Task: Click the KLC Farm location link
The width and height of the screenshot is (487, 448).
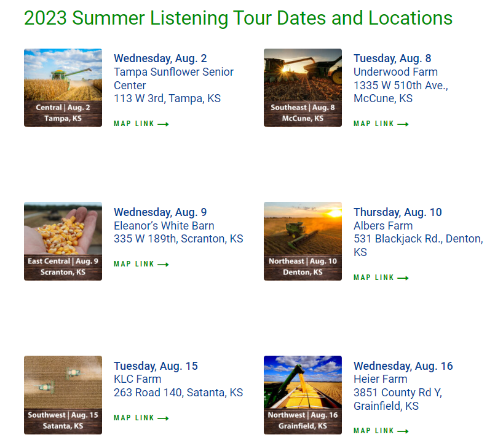Action: click(137, 379)
